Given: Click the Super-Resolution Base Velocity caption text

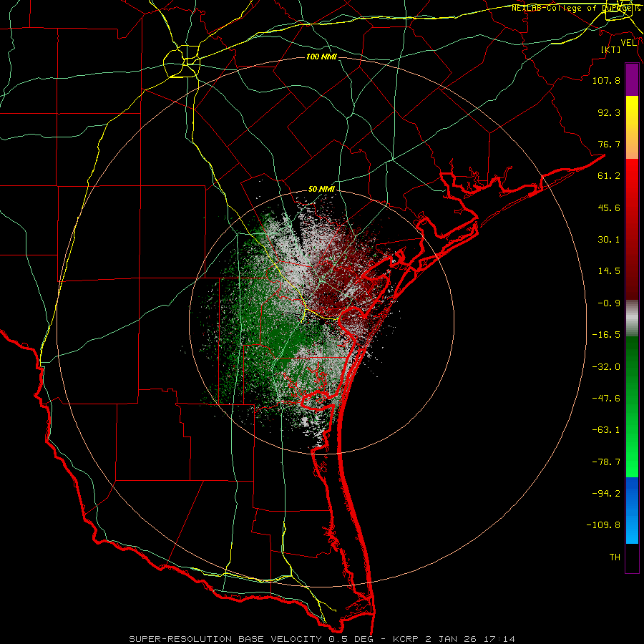Looking at the screenshot, I should (x=321, y=639).
